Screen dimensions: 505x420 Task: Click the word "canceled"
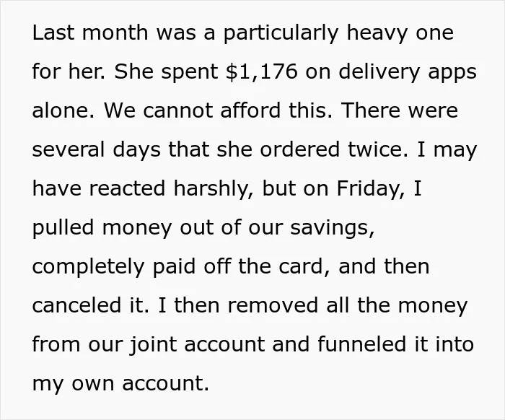76,305
